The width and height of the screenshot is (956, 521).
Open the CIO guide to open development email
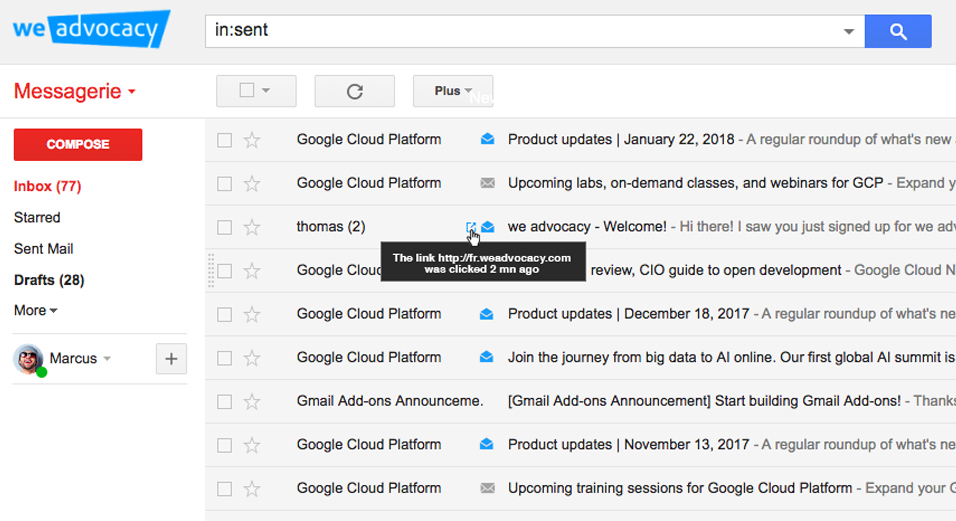click(716, 271)
